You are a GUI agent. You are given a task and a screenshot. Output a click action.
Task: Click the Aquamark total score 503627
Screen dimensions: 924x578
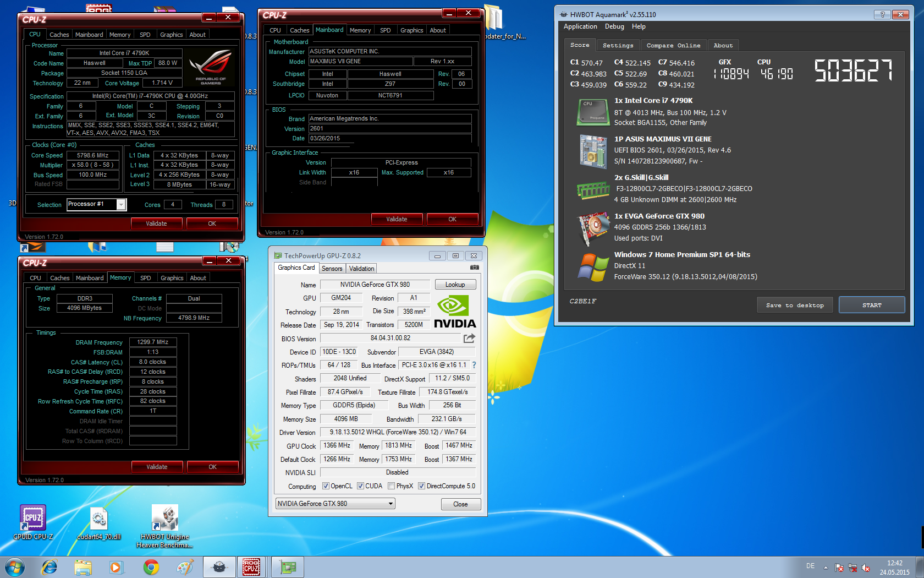click(x=854, y=70)
